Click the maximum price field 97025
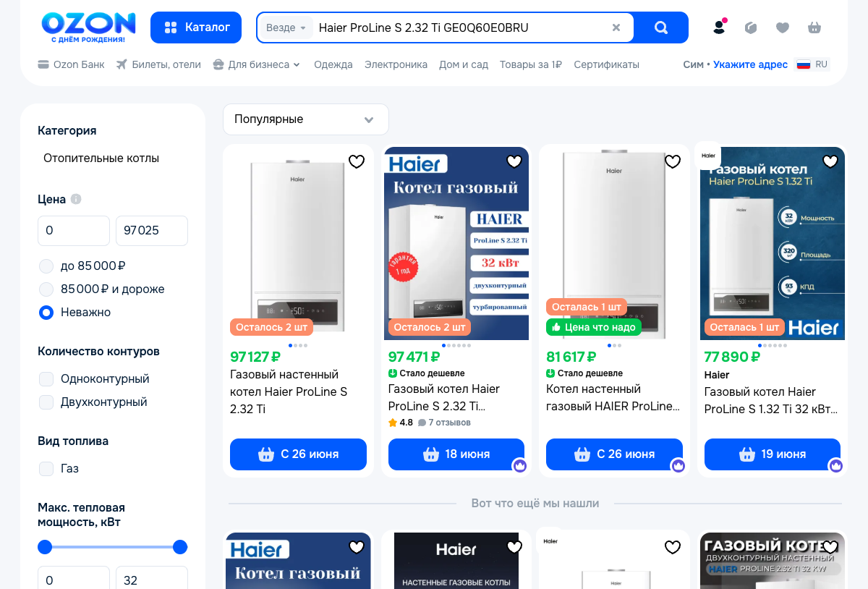The width and height of the screenshot is (868, 589). click(x=152, y=231)
